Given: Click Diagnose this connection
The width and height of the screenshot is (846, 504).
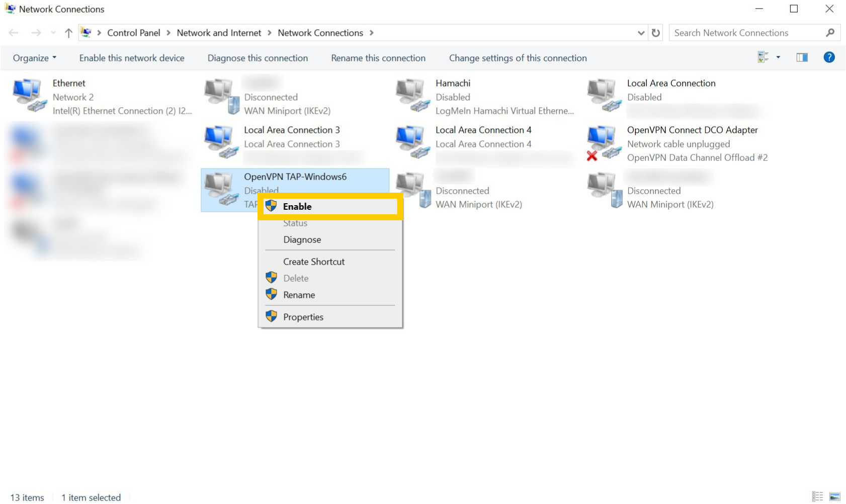Looking at the screenshot, I should pos(258,58).
